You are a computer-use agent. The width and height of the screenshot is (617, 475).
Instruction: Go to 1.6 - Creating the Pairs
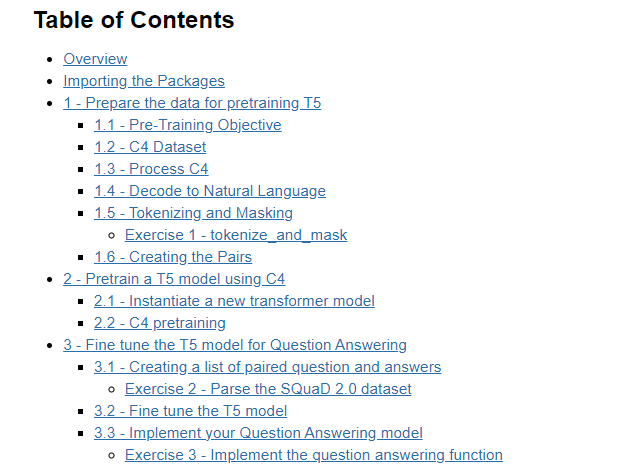tap(173, 257)
